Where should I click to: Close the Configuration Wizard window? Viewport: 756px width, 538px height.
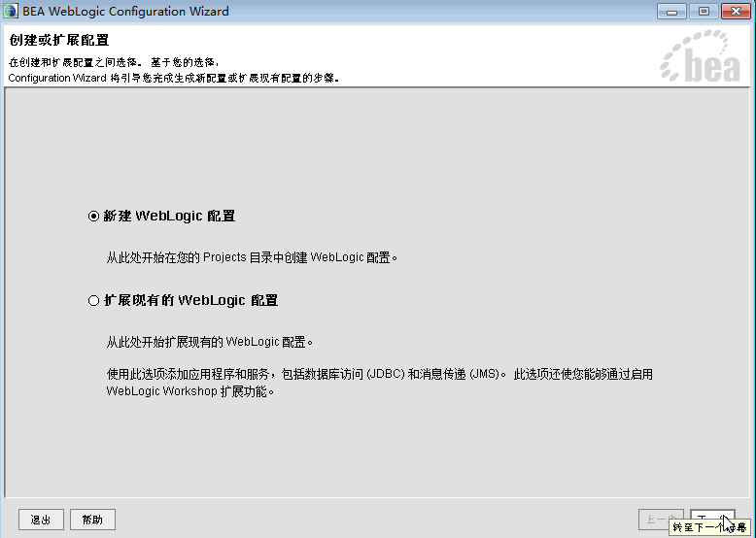click(736, 11)
